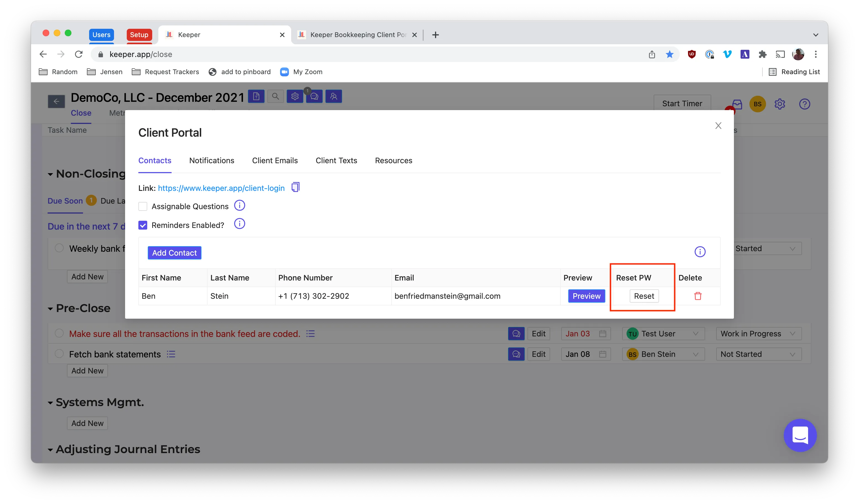The width and height of the screenshot is (859, 504).
Task: Click the BS user avatar
Action: tap(757, 104)
